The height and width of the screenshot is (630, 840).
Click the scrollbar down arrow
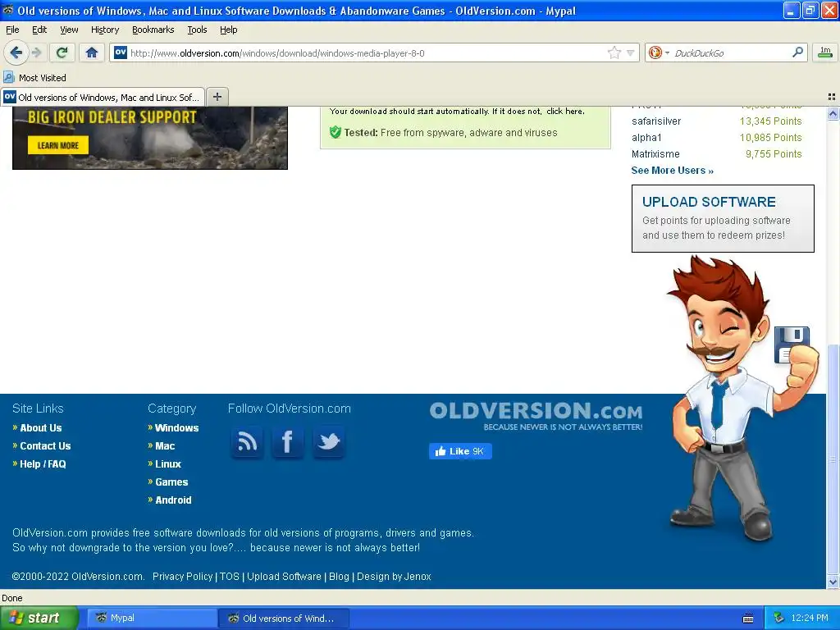833,582
